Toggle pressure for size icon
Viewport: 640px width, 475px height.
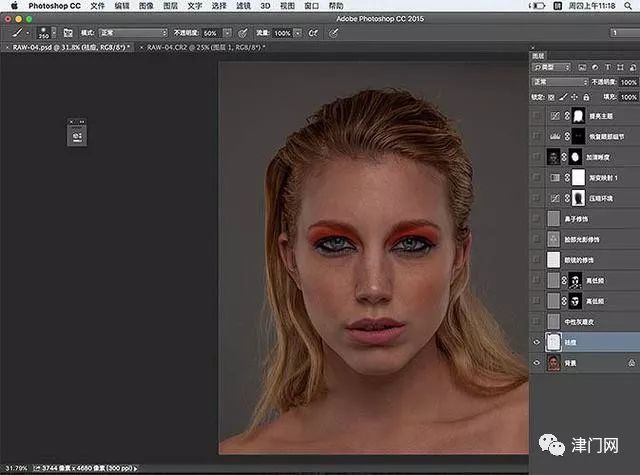333,33
